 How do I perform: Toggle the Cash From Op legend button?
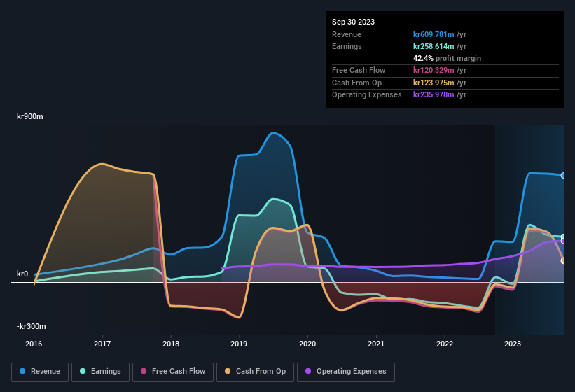tap(255, 372)
